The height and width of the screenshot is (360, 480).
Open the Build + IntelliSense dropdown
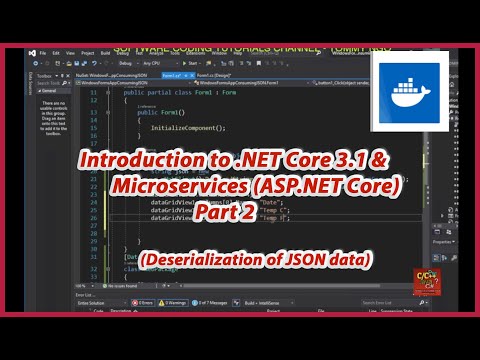tap(269, 303)
